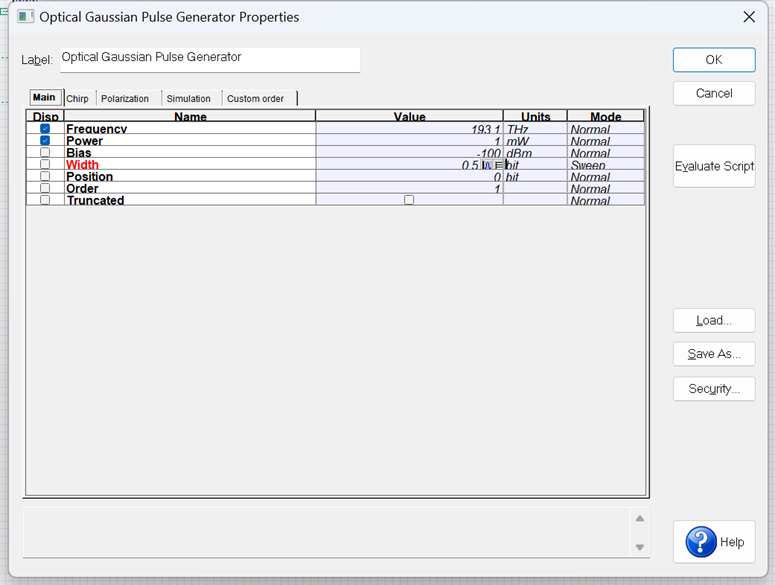The height and width of the screenshot is (585, 775).
Task: Click the list icon beside Width value
Action: [x=498, y=165]
